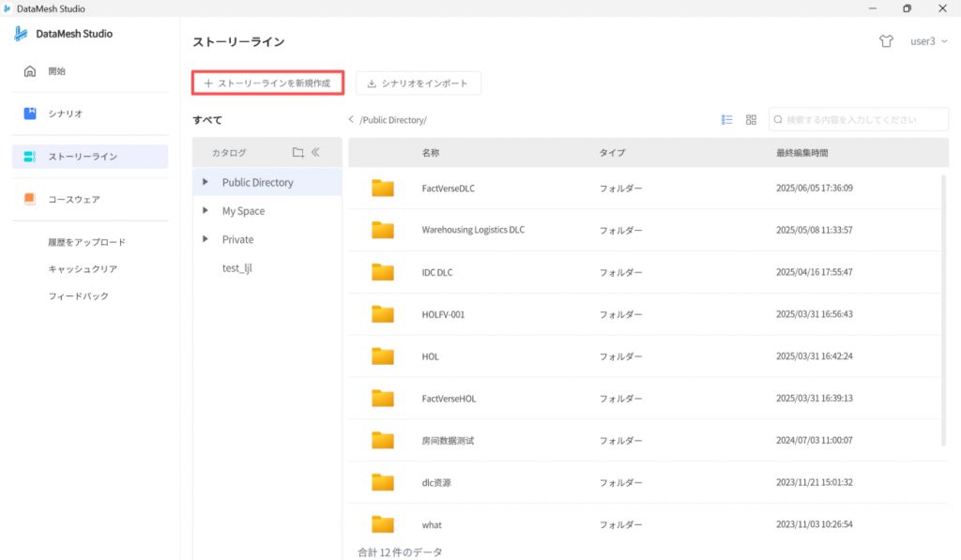961x560 pixels.
Task: Switch to grid view icon
Action: point(751,120)
